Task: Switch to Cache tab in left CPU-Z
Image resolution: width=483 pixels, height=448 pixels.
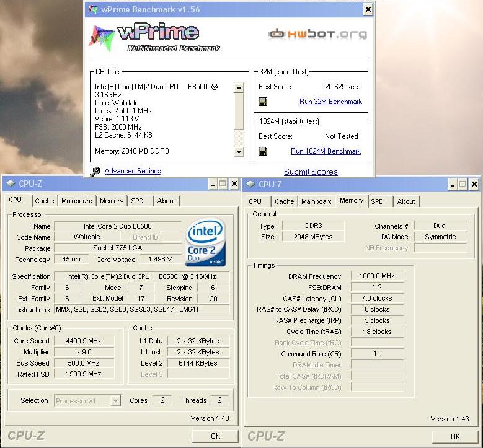Action: click(x=45, y=201)
